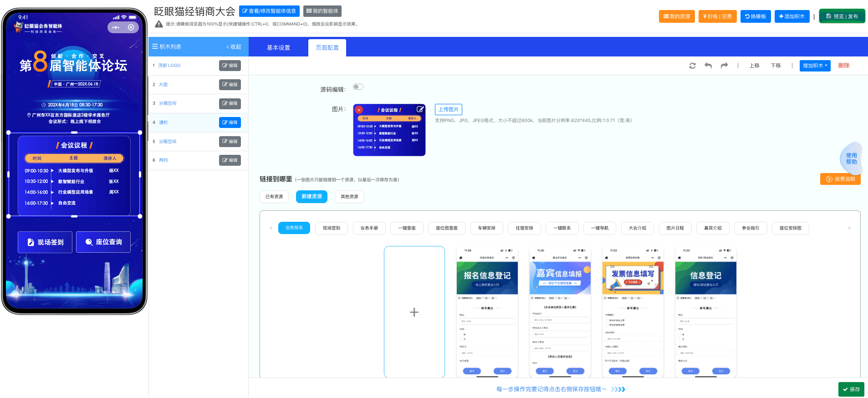This screenshot has width=868, height=398.
Task: Select the 已有资源 option
Action: point(274,197)
